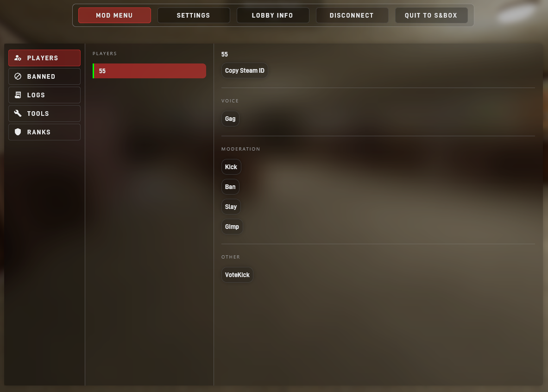This screenshot has width=548, height=392.
Task: Select the Disconnect option
Action: point(352,15)
